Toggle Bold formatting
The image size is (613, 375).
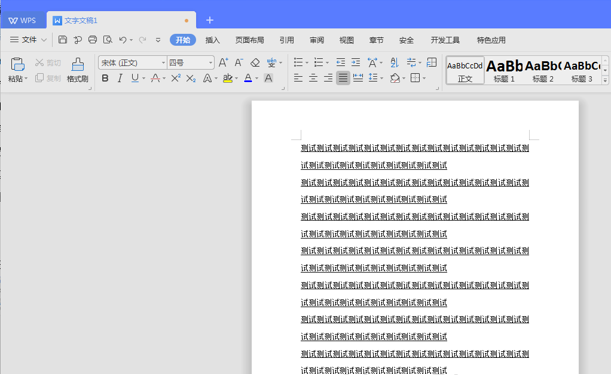105,78
